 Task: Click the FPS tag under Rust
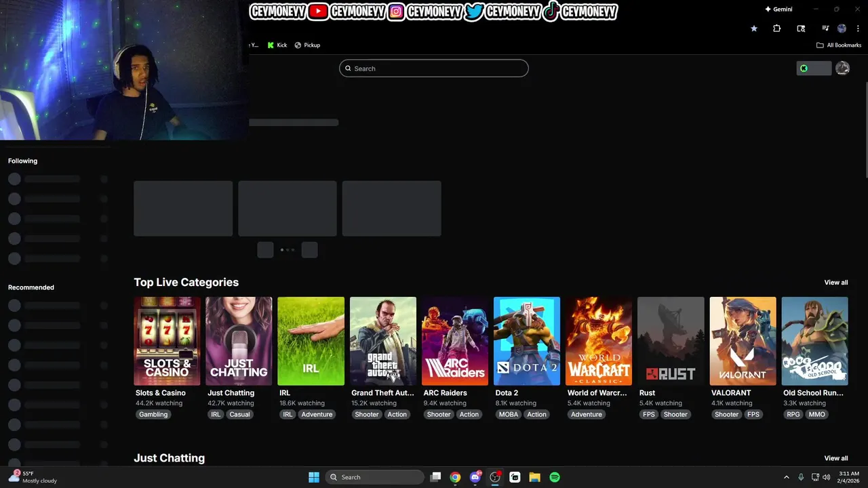(x=649, y=414)
